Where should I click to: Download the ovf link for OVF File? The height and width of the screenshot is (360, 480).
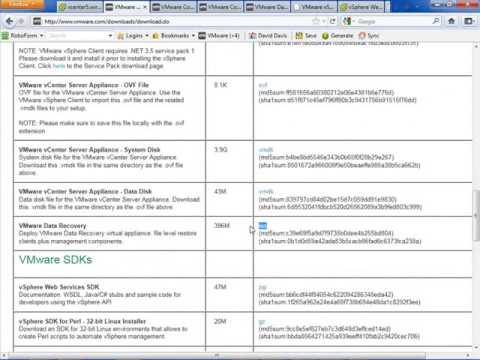click(x=263, y=85)
